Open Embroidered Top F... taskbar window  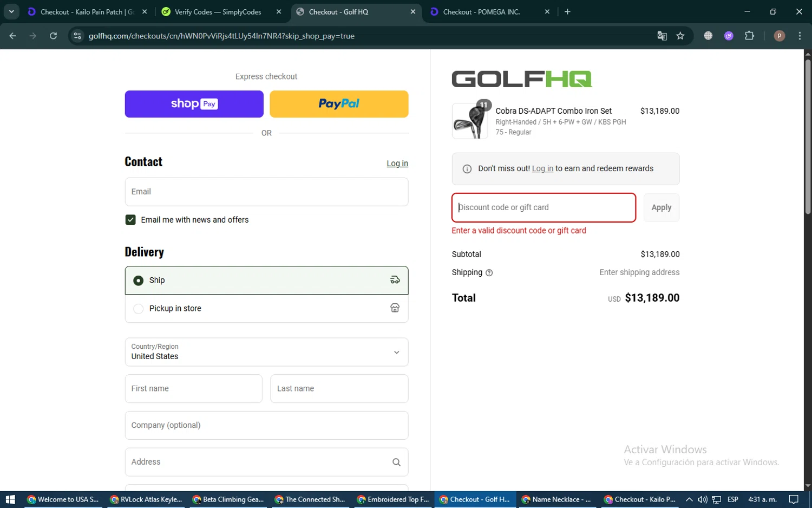click(x=393, y=499)
